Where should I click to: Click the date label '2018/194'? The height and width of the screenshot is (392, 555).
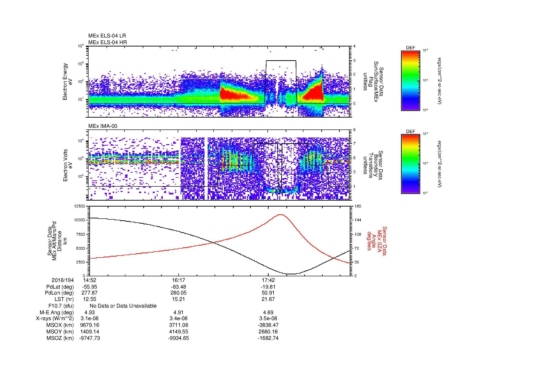click(x=63, y=280)
